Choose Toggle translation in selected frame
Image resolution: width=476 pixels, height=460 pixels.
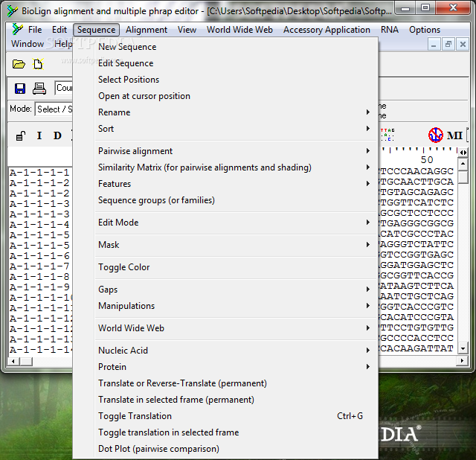click(236, 432)
